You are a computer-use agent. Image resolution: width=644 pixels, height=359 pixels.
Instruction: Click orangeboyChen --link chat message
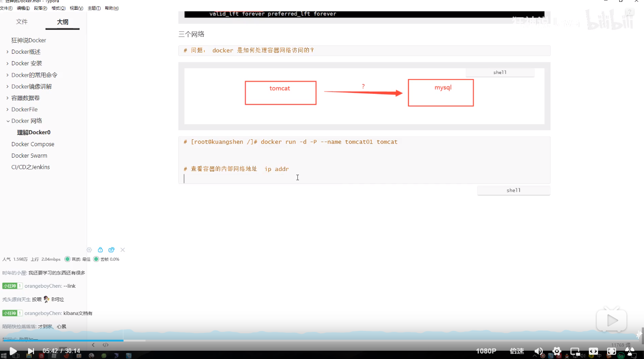point(39,286)
